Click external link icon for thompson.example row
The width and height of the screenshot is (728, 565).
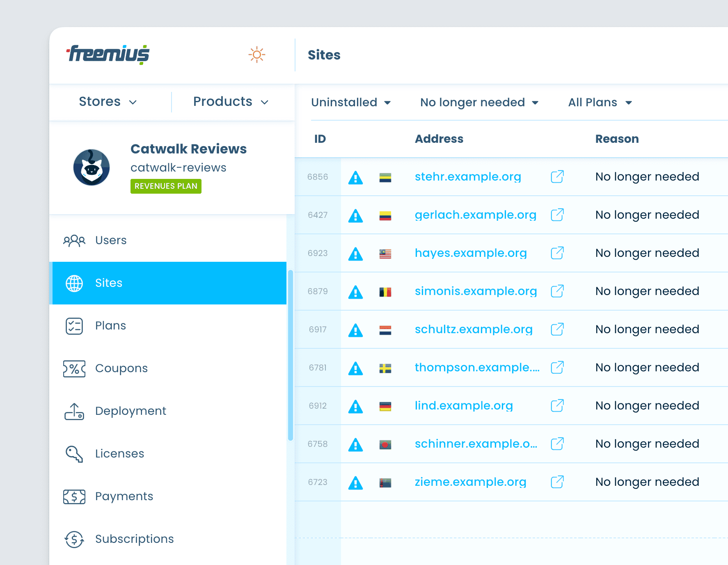click(x=557, y=367)
